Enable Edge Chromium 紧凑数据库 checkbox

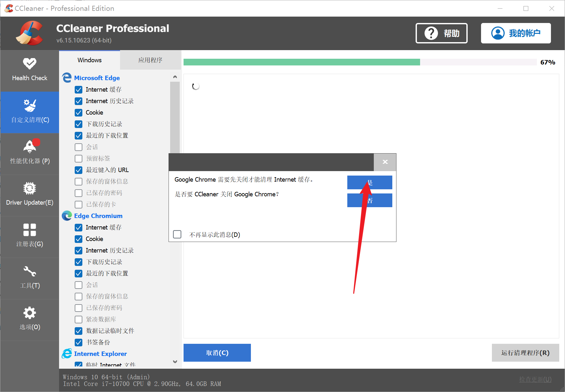point(79,320)
